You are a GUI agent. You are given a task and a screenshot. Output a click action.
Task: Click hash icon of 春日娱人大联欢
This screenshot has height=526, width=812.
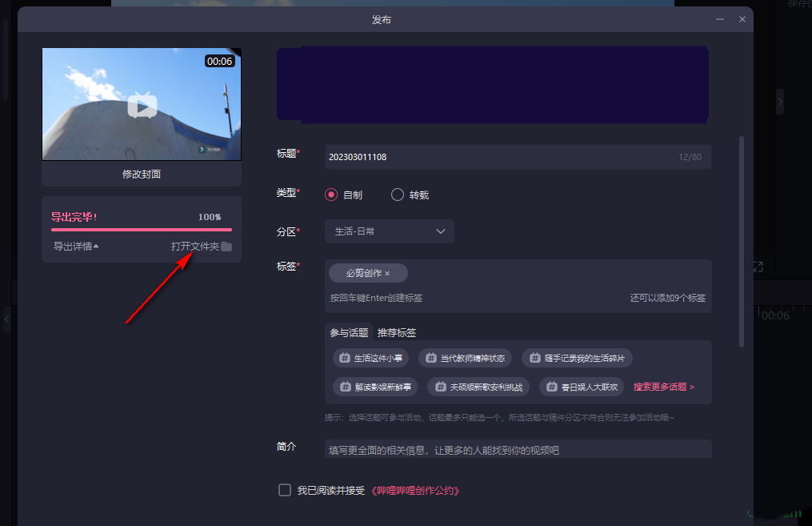[552, 387]
